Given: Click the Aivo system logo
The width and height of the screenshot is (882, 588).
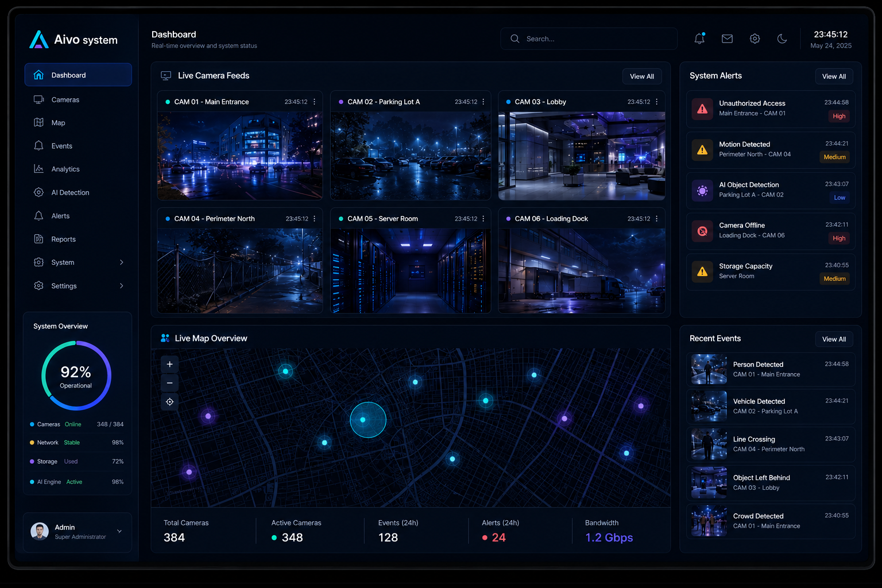Looking at the screenshot, I should tap(73, 40).
